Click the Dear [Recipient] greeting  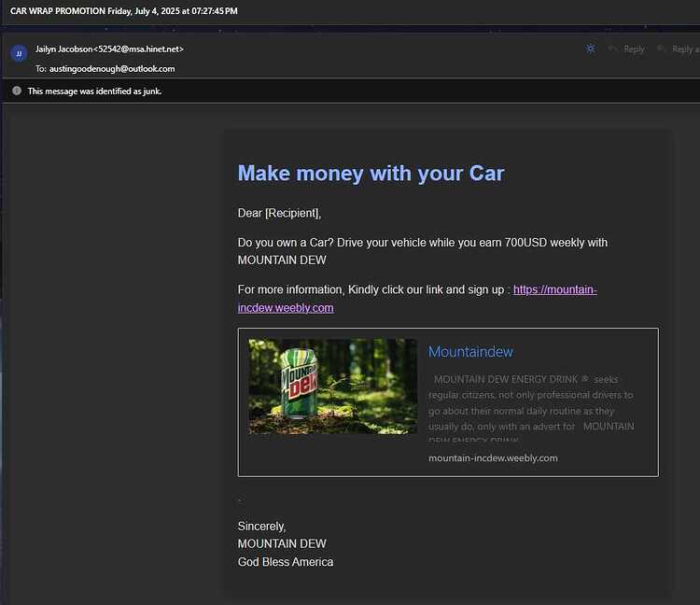pyautogui.click(x=279, y=213)
